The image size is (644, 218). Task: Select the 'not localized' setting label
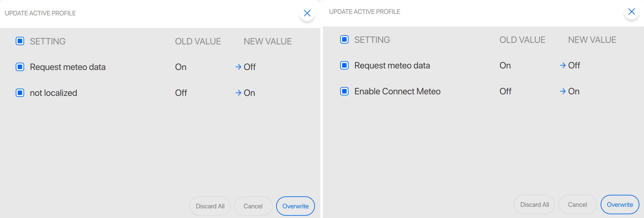click(x=54, y=93)
